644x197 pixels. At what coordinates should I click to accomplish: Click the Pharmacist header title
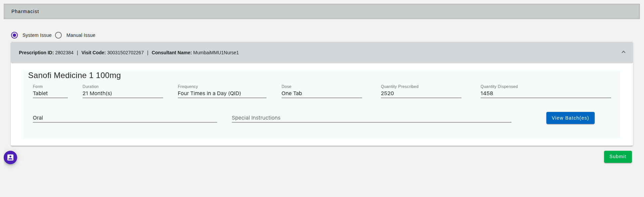click(x=25, y=11)
